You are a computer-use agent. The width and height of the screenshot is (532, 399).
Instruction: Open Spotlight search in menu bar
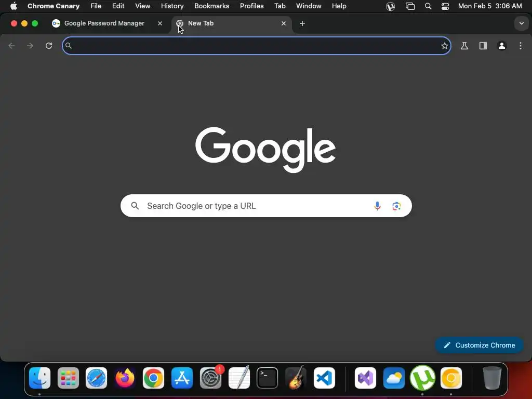(428, 6)
